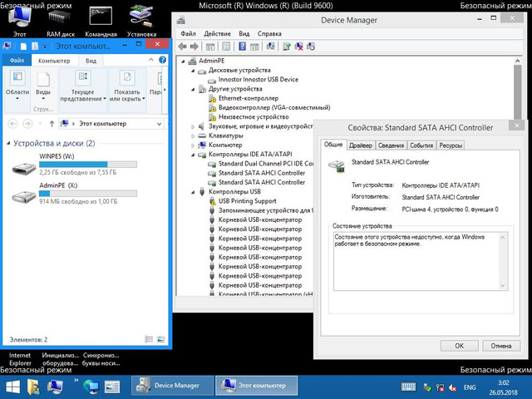Switch to События tab in properties
Viewport: 532px width, 399px height.
point(421,145)
